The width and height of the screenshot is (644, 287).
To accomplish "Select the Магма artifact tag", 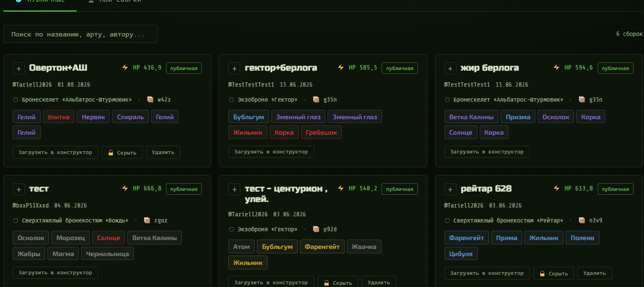I will pyautogui.click(x=63, y=254).
